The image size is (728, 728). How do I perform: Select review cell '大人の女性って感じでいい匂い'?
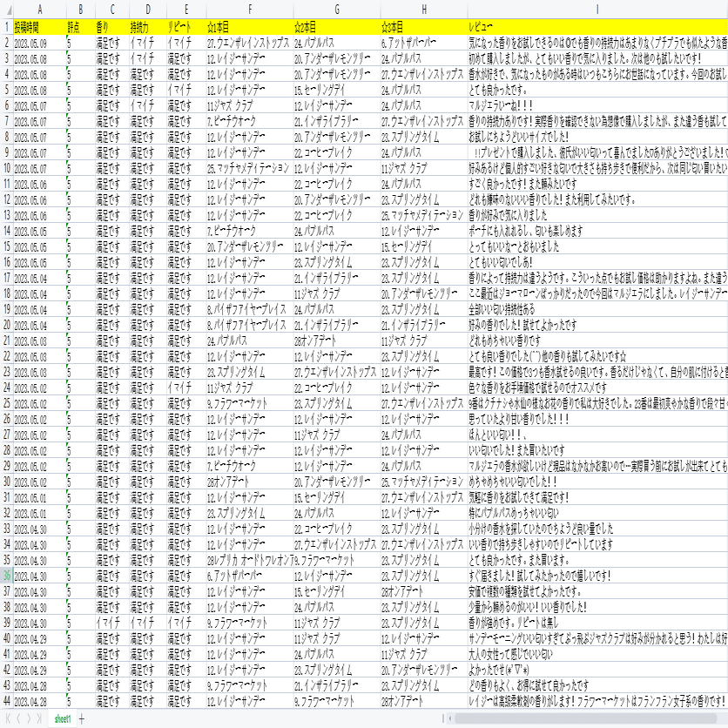click(x=597, y=654)
